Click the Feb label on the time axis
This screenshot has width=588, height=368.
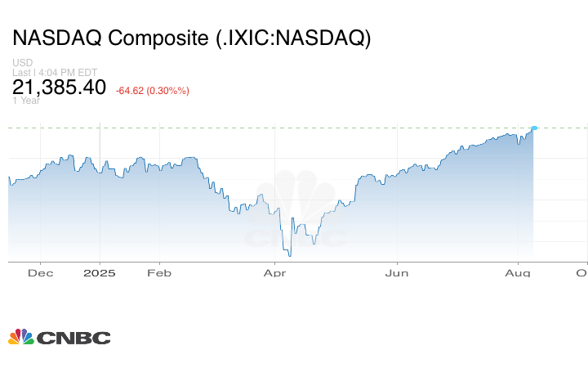[x=158, y=272]
